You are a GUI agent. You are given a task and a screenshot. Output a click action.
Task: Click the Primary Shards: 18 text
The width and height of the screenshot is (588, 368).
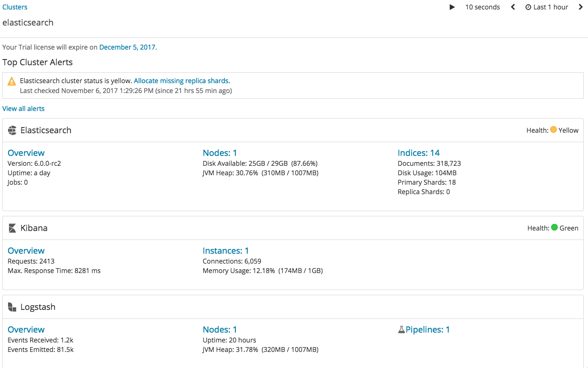pyautogui.click(x=427, y=182)
